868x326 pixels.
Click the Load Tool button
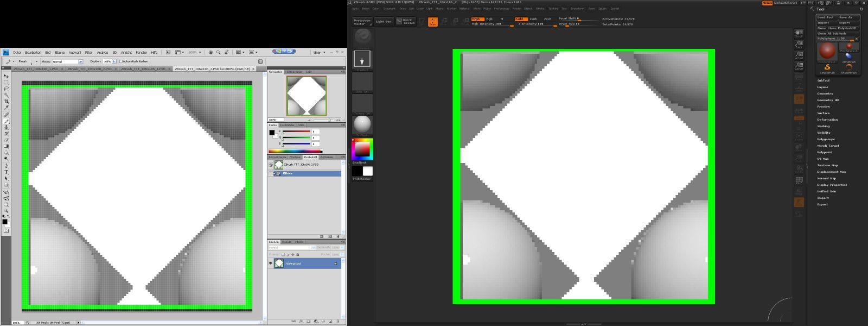coord(826,17)
